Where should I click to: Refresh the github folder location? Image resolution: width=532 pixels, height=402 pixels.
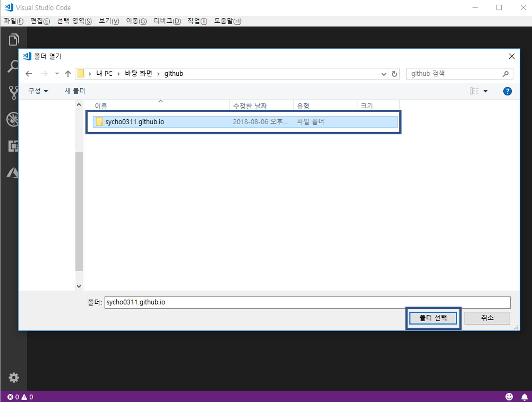[x=394, y=74]
